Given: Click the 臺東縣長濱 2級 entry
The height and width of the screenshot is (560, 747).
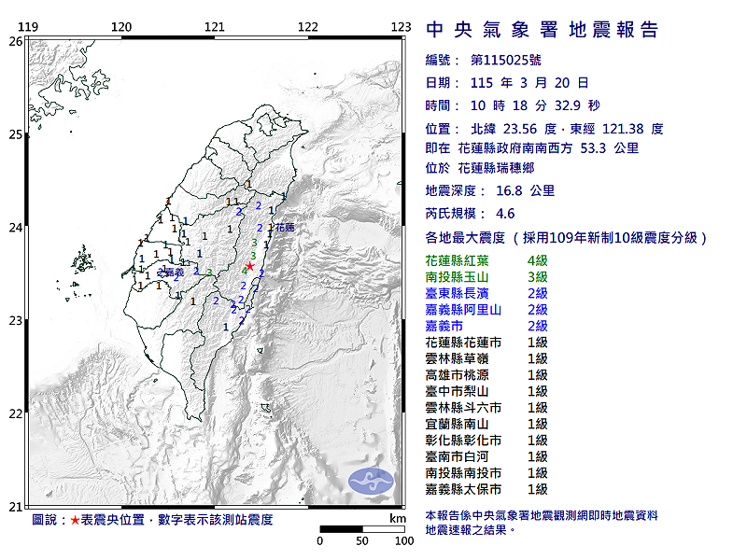Looking at the screenshot, I should pyautogui.click(x=486, y=293).
